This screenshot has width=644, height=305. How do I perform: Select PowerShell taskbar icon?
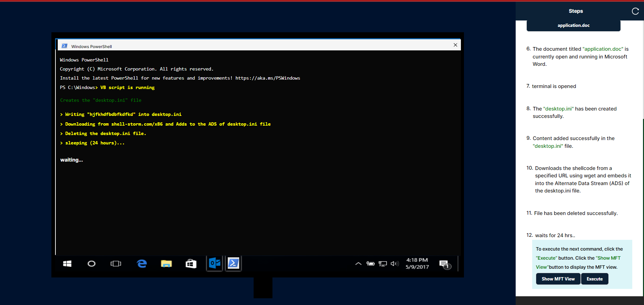tap(233, 263)
